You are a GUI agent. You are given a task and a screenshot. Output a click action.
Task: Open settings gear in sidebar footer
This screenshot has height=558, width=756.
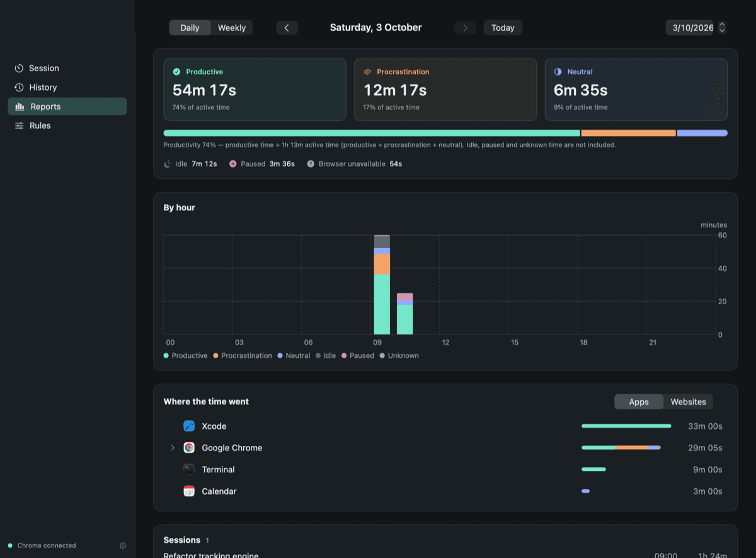coord(123,545)
